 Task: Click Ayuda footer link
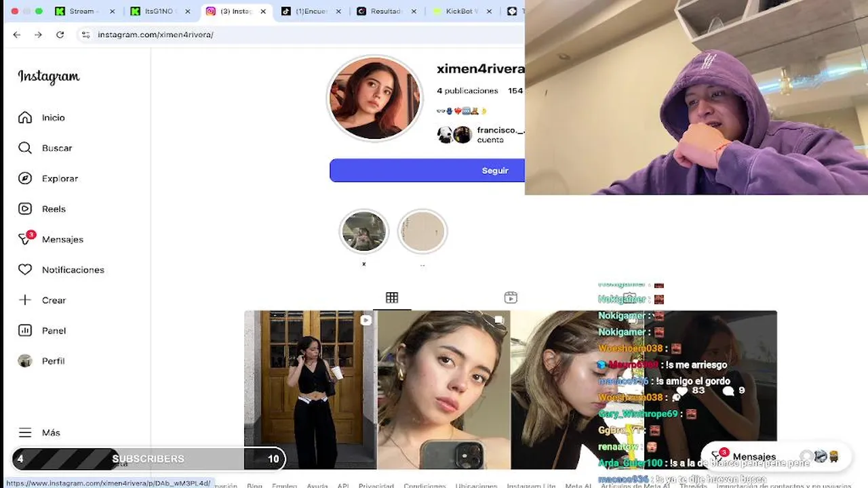pyautogui.click(x=317, y=485)
